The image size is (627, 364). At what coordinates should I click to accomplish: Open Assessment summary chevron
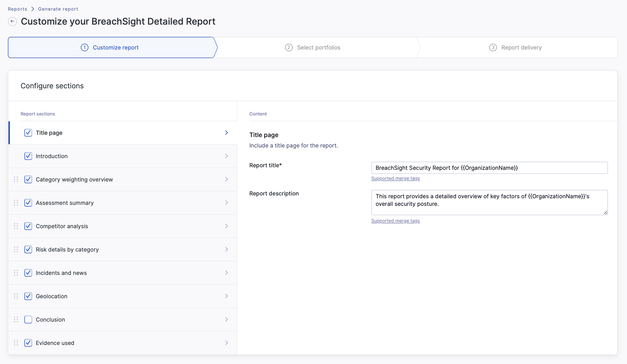tap(227, 203)
